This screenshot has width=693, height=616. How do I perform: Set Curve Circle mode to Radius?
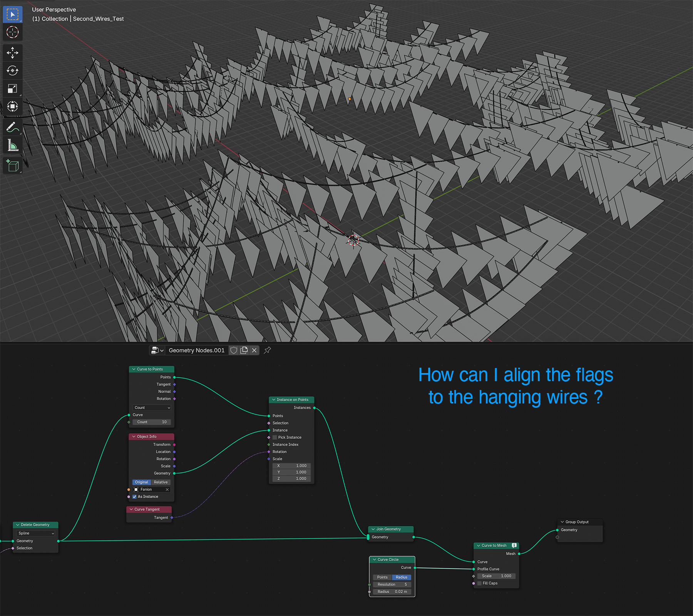[402, 577]
